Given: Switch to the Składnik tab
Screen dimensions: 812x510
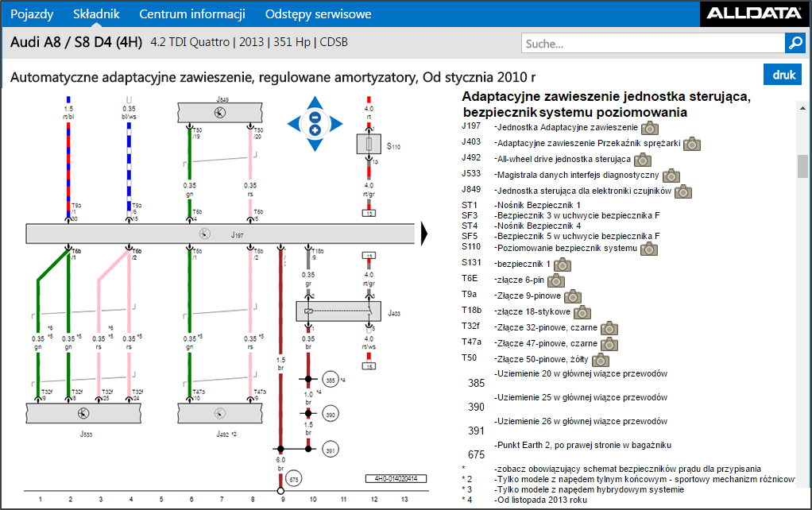Looking at the screenshot, I should (96, 14).
